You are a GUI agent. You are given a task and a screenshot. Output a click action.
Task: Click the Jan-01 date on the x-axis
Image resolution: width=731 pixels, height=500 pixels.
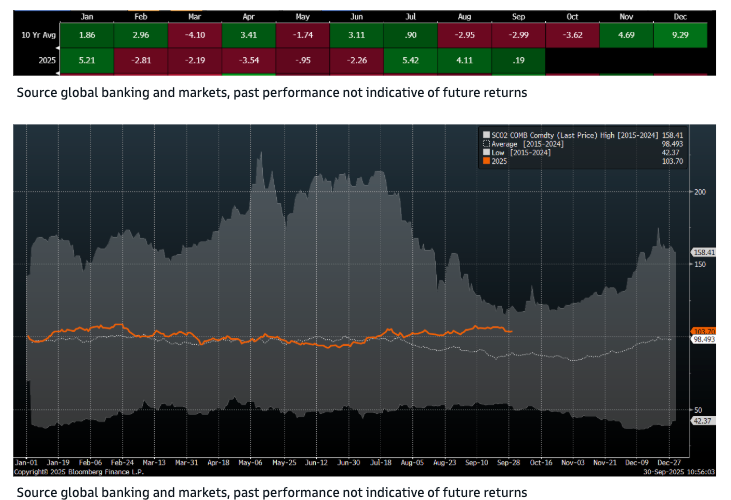click(26, 463)
